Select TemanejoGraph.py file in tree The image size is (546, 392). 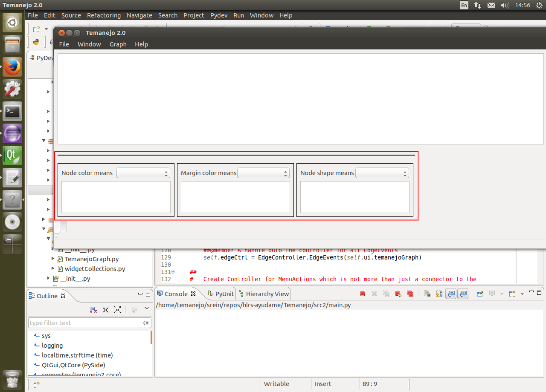[x=92, y=259]
